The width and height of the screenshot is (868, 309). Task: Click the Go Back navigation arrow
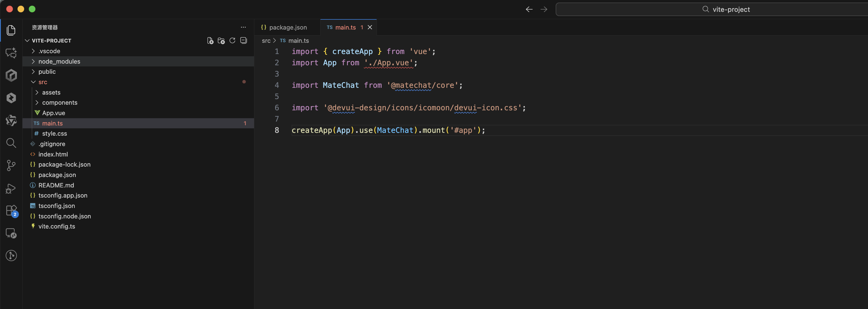pos(529,9)
